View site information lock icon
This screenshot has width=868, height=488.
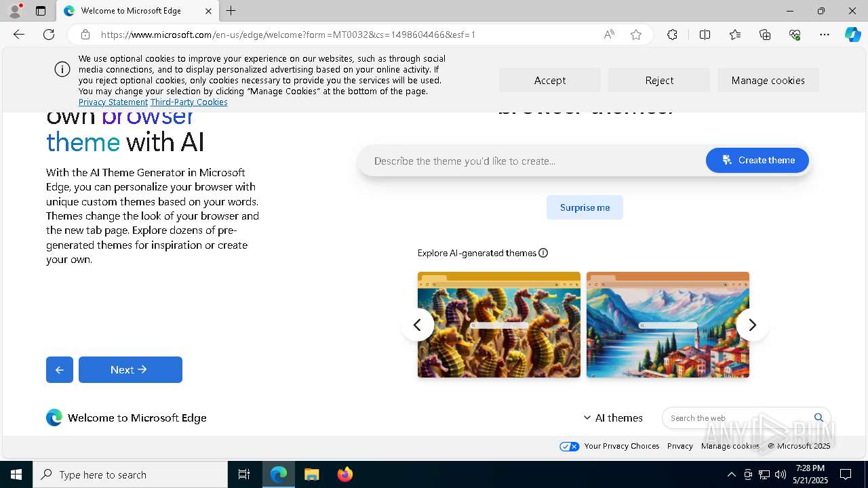85,35
